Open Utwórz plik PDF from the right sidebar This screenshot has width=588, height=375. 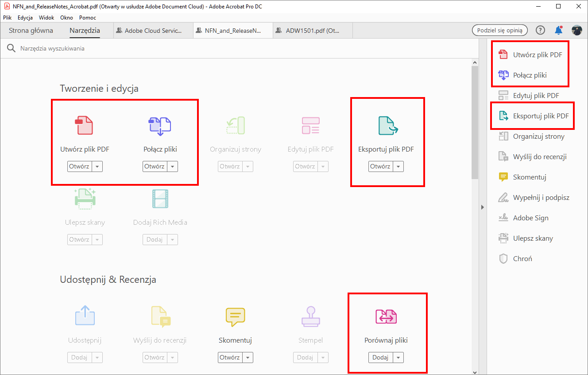531,55
